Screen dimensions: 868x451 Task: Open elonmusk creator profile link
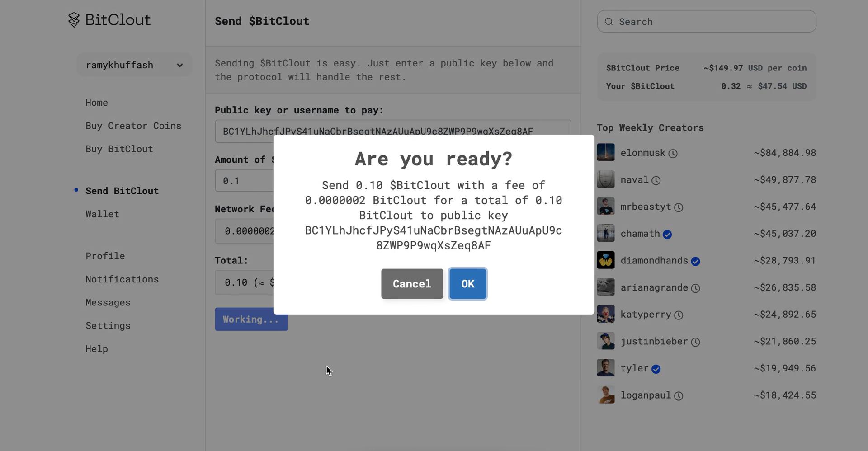coord(643,153)
